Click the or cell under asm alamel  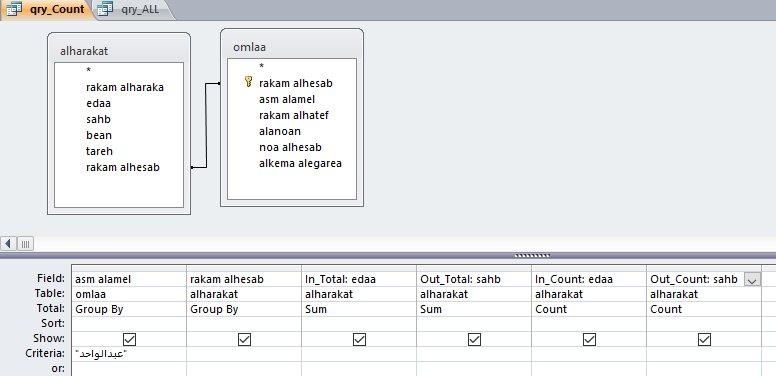coord(129,369)
